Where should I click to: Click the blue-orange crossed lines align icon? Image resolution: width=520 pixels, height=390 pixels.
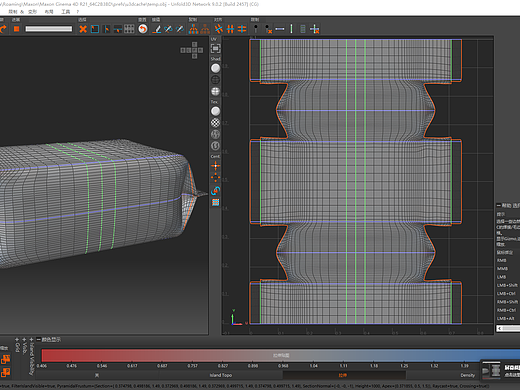219,29
